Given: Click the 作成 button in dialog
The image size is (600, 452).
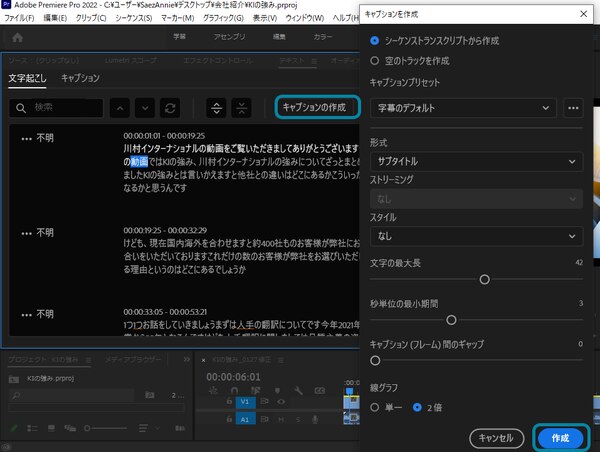Looking at the screenshot, I should [x=560, y=437].
